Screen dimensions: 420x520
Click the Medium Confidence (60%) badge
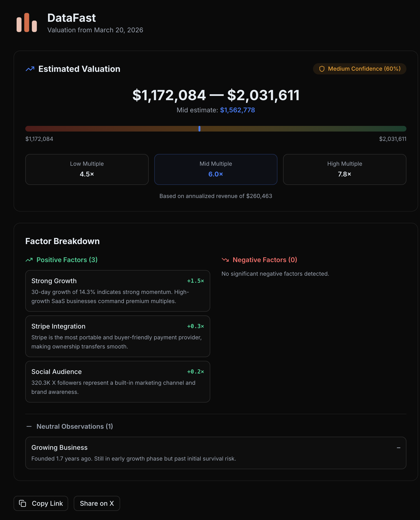(x=359, y=69)
